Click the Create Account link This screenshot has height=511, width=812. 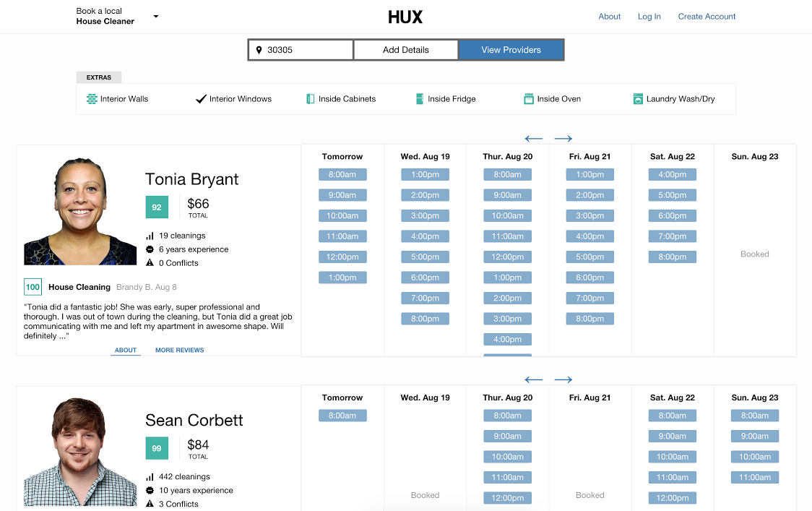coord(707,17)
